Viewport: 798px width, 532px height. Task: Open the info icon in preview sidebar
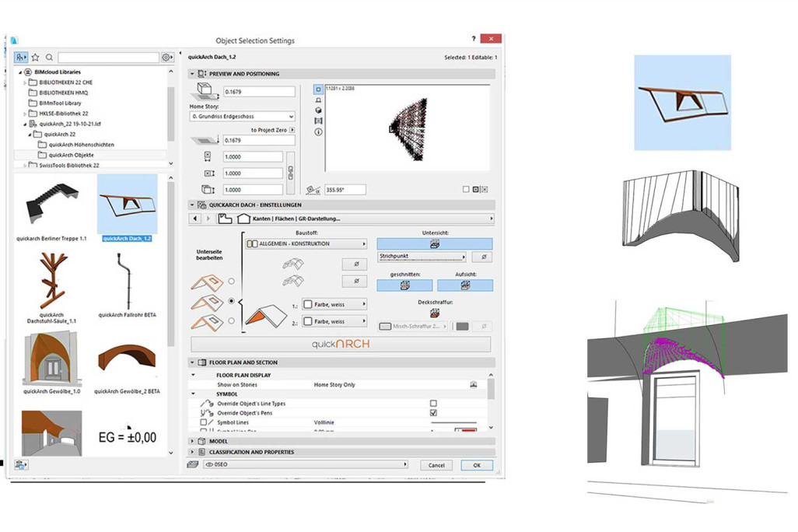(x=317, y=131)
